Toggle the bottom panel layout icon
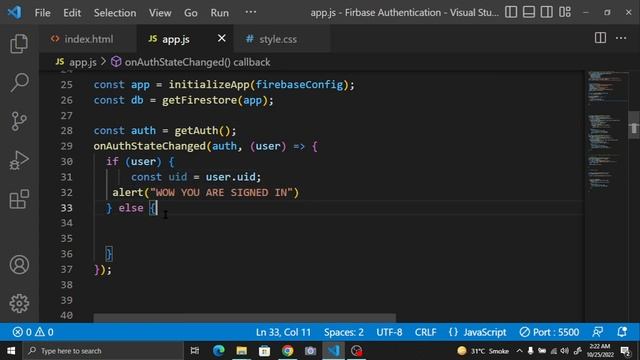This screenshot has height=360, width=640. pos(529,12)
